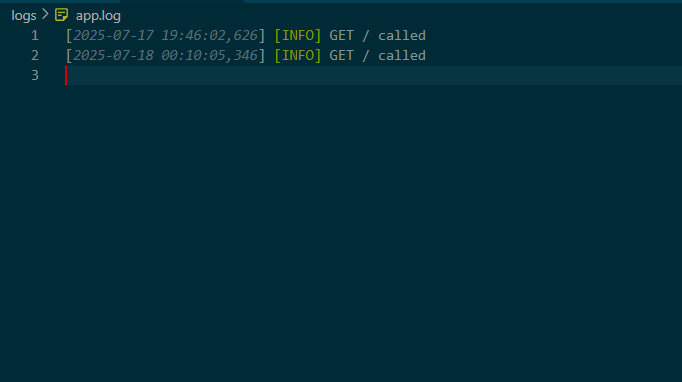The height and width of the screenshot is (382, 682).
Task: Click the 19:46:02,626 time on line one
Action: tap(210, 36)
